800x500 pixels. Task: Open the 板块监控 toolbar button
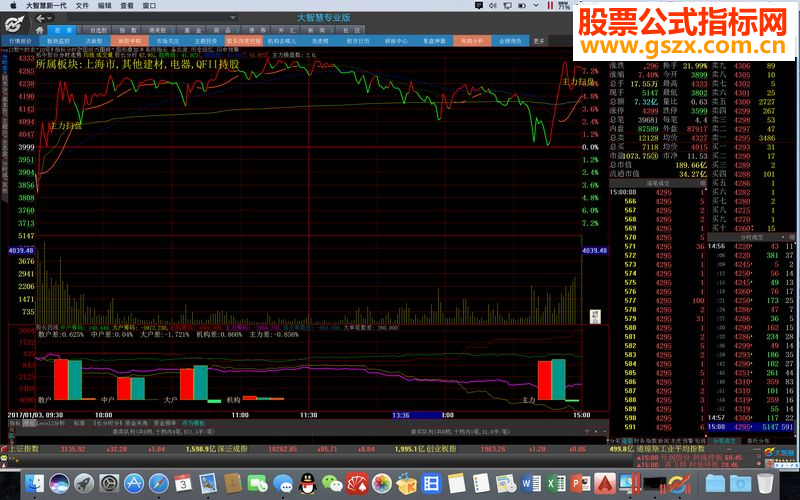pyautogui.click(x=58, y=41)
